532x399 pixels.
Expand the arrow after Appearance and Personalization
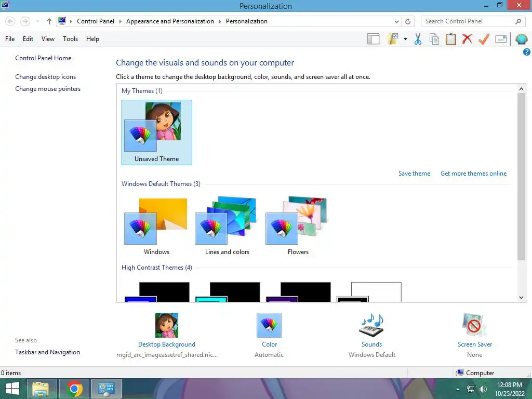click(220, 21)
